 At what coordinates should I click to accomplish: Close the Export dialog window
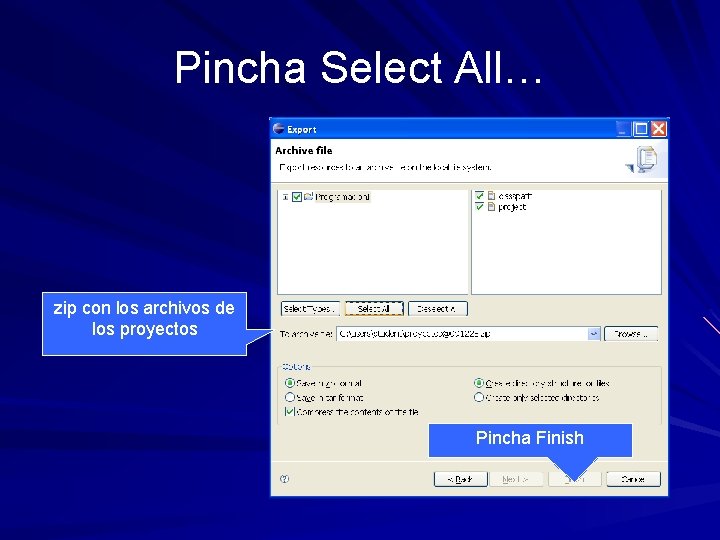[x=658, y=129]
